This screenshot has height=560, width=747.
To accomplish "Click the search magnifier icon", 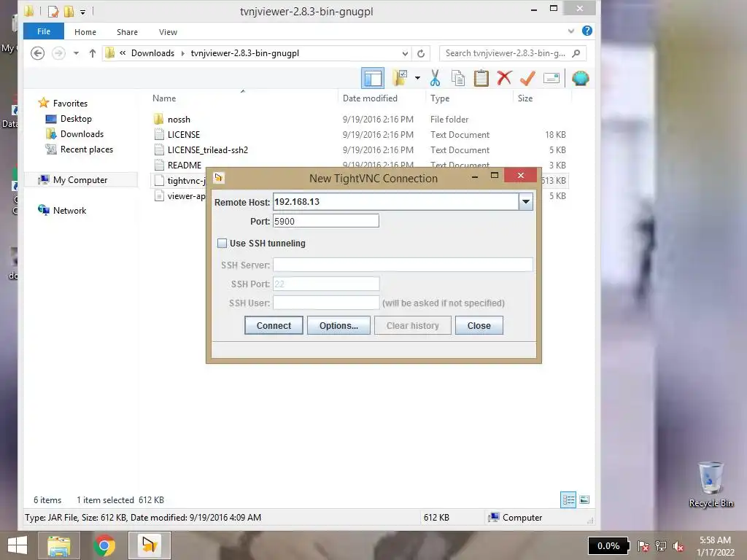I will (576, 53).
